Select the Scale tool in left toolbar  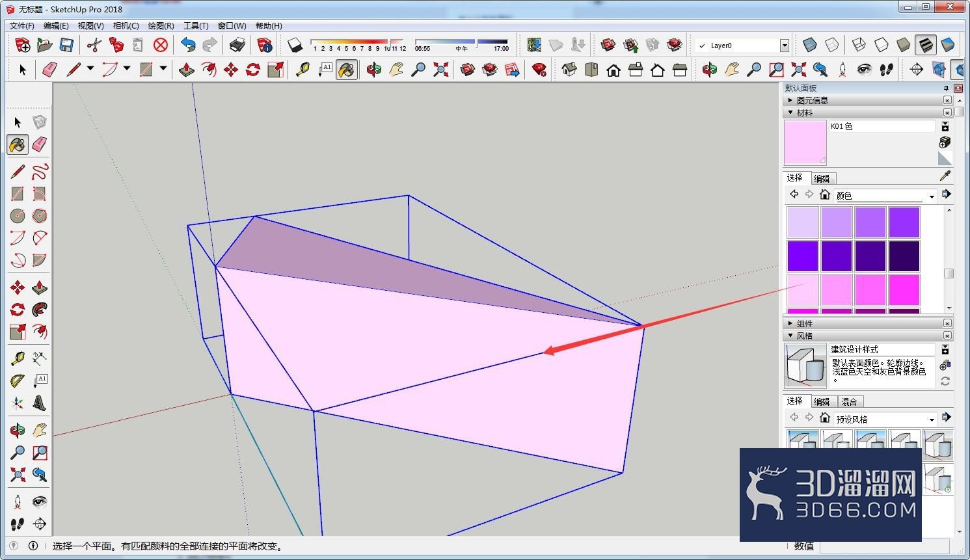(x=18, y=332)
